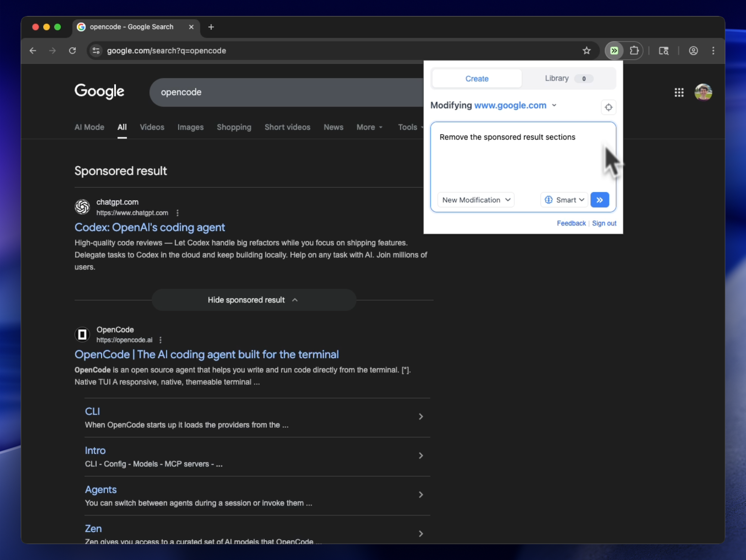Click the ChatGPT favicon on the sponsored result
746x560 pixels.
pyautogui.click(x=82, y=207)
